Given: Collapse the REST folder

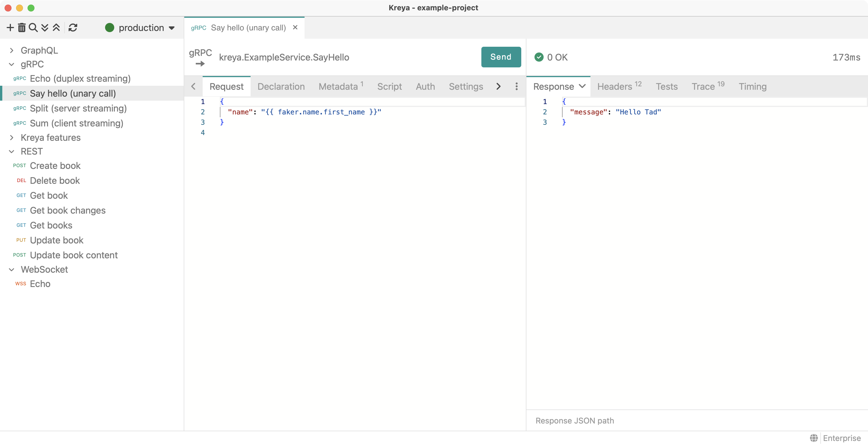Looking at the screenshot, I should point(12,151).
